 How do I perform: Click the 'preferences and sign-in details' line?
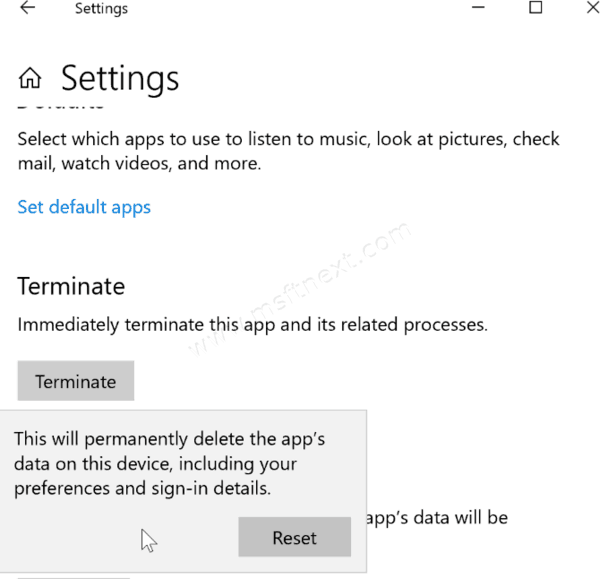click(143, 489)
